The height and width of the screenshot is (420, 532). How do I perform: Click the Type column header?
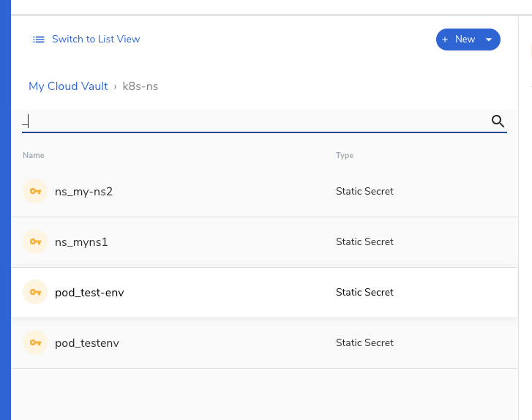point(345,155)
